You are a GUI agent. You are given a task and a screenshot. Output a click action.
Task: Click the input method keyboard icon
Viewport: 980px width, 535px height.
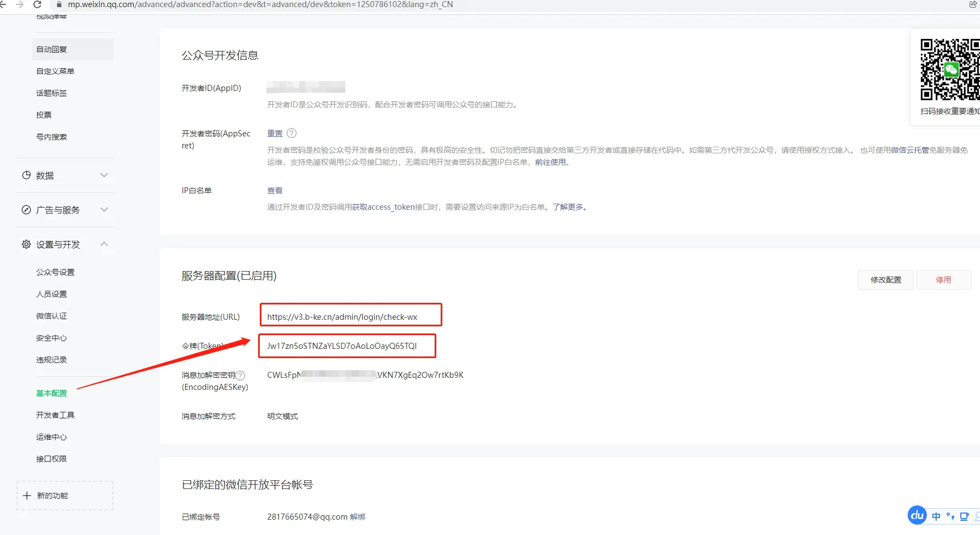[x=965, y=516]
